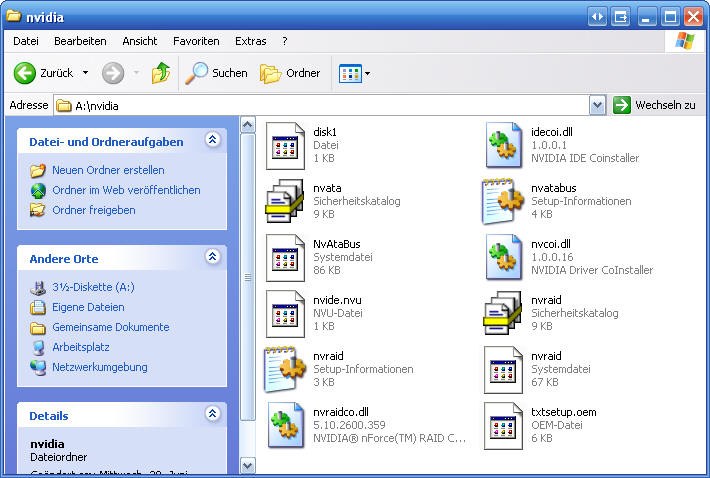This screenshot has width=710, height=478.
Task: Open Arbeitsplatz link
Action: pos(81,347)
